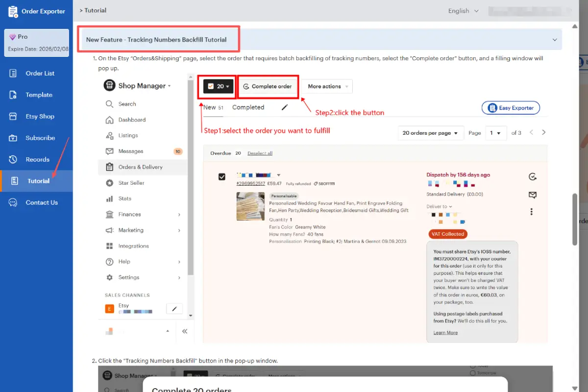
Task: Click the pencil edit button beside Etsy channel
Action: (x=174, y=309)
